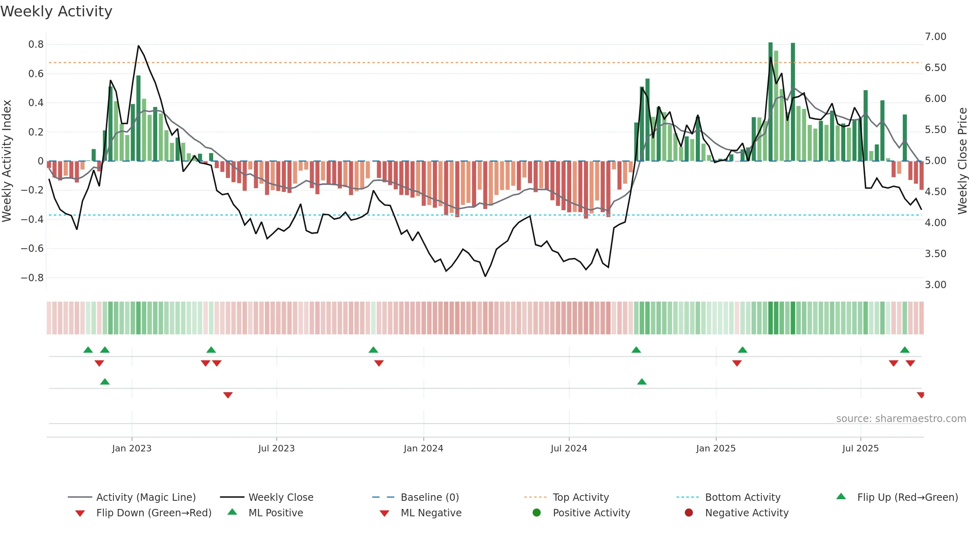Toggle Flip Down (Green→Red) legend entry
980x551 pixels.
click(x=143, y=513)
